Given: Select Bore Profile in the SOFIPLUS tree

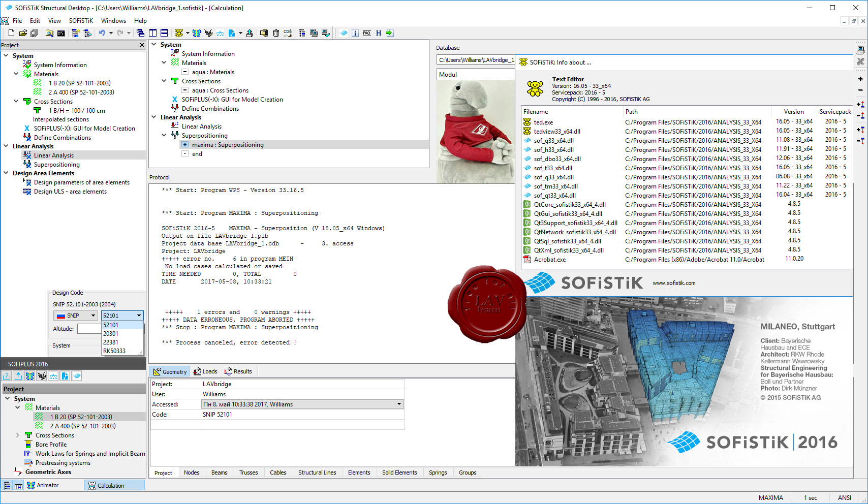Looking at the screenshot, I should [x=51, y=445].
